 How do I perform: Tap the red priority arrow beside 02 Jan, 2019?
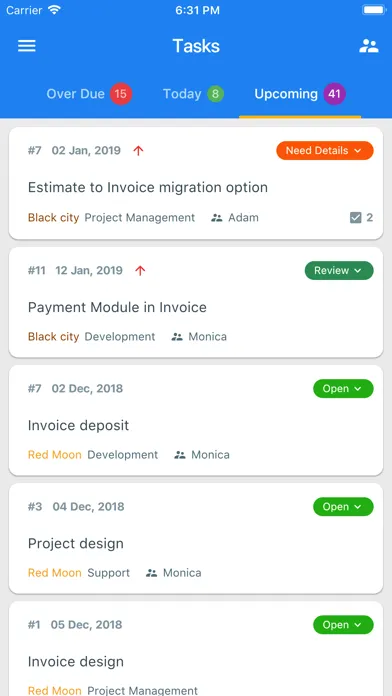[x=139, y=151]
